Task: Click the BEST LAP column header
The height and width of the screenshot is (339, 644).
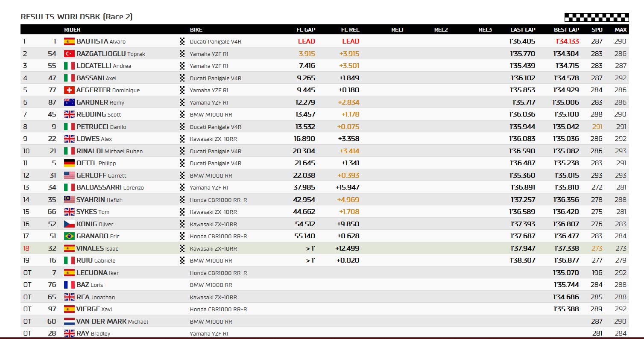Action: 567,30
